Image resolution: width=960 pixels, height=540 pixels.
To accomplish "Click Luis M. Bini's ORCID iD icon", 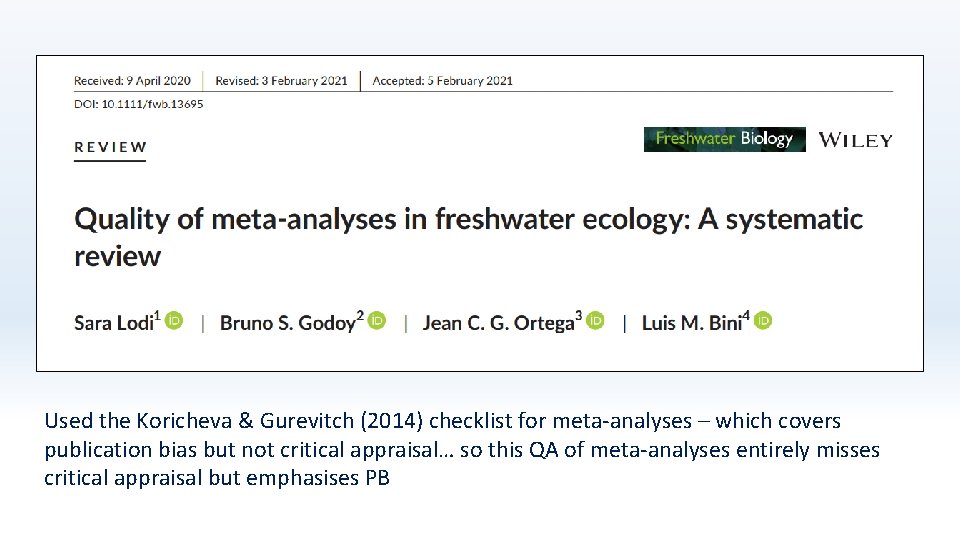I will coord(763,321).
